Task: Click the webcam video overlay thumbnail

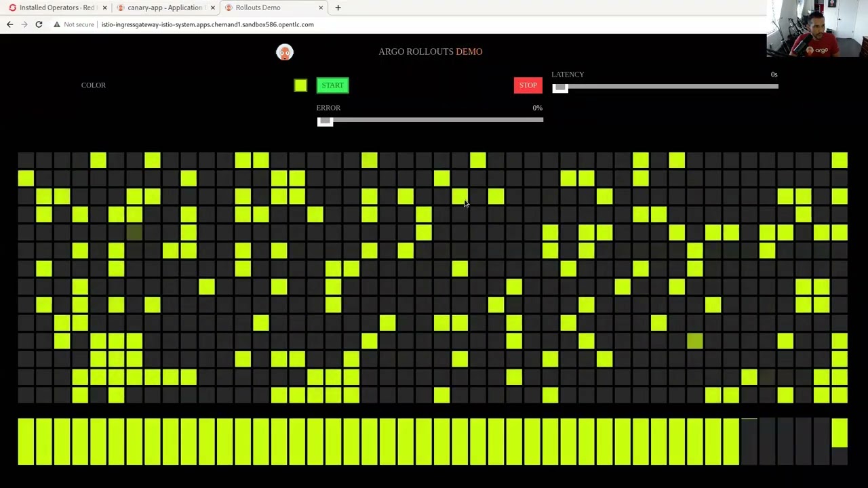Action: point(817,28)
